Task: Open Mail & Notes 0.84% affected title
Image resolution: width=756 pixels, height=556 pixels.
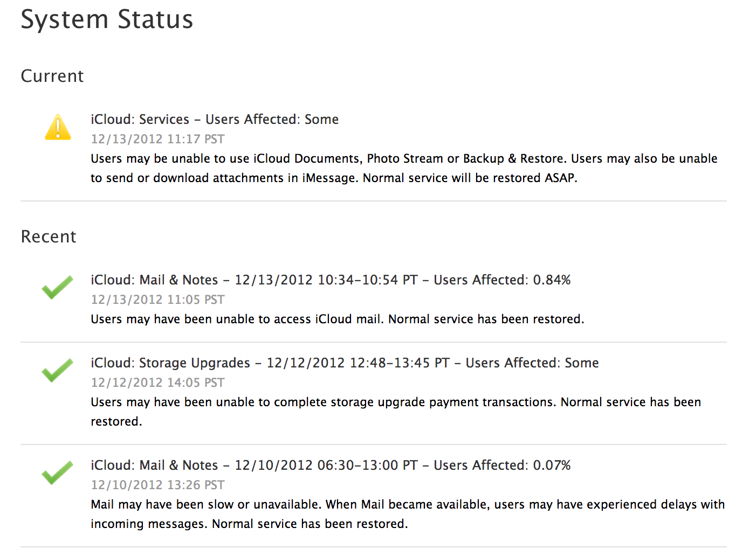Action: tap(331, 280)
